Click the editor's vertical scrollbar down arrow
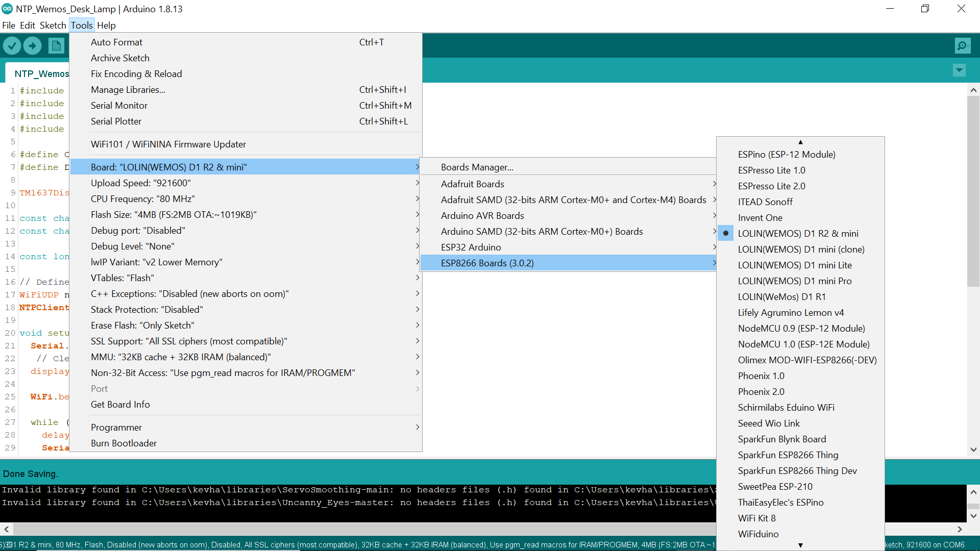Screen dimensions: 980x551 (974, 449)
